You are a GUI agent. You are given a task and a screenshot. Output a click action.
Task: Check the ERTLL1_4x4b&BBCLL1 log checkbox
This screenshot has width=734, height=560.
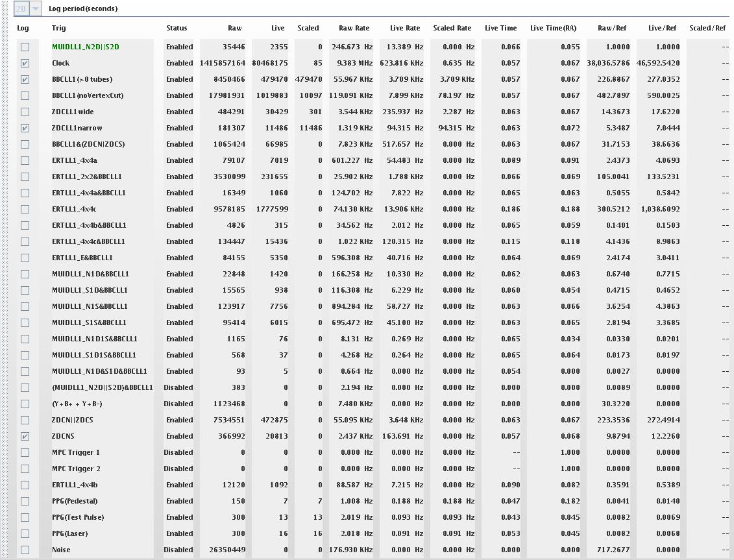click(25, 226)
